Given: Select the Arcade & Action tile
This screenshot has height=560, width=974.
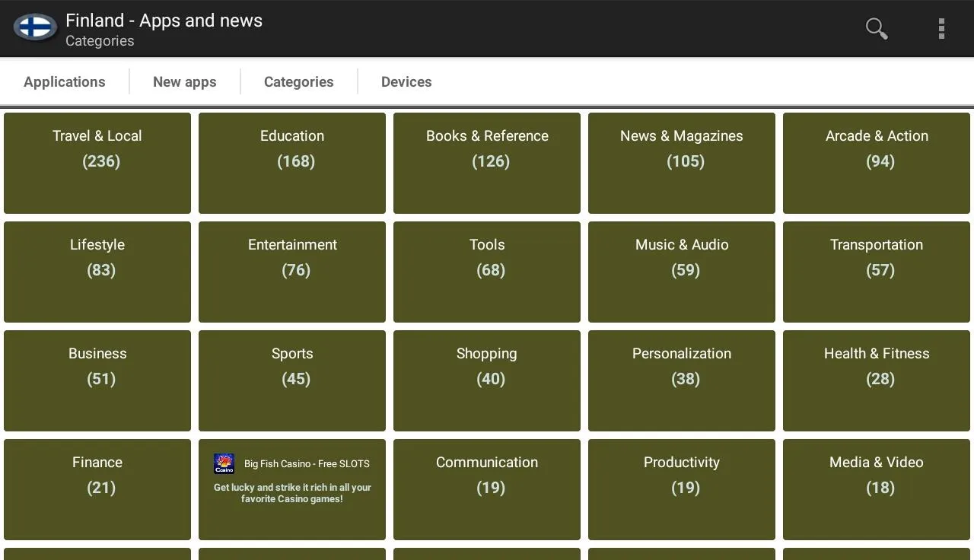Looking at the screenshot, I should 877,163.
